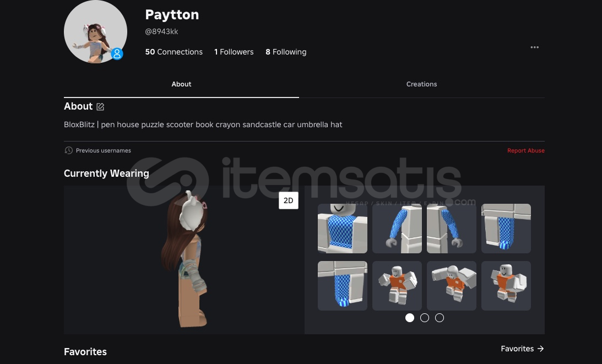Select the second blue checkered arm item
The image size is (602, 364).
coord(451,229)
